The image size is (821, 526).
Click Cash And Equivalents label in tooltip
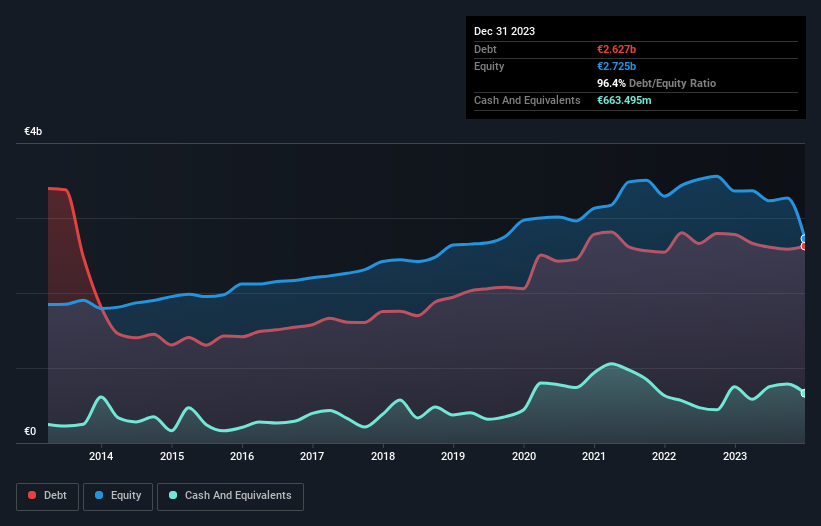527,100
